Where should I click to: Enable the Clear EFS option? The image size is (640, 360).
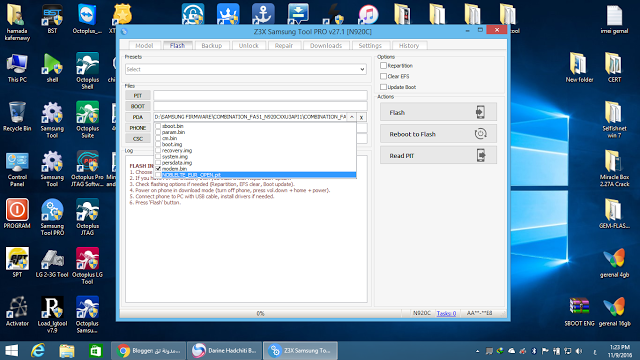coord(383,76)
